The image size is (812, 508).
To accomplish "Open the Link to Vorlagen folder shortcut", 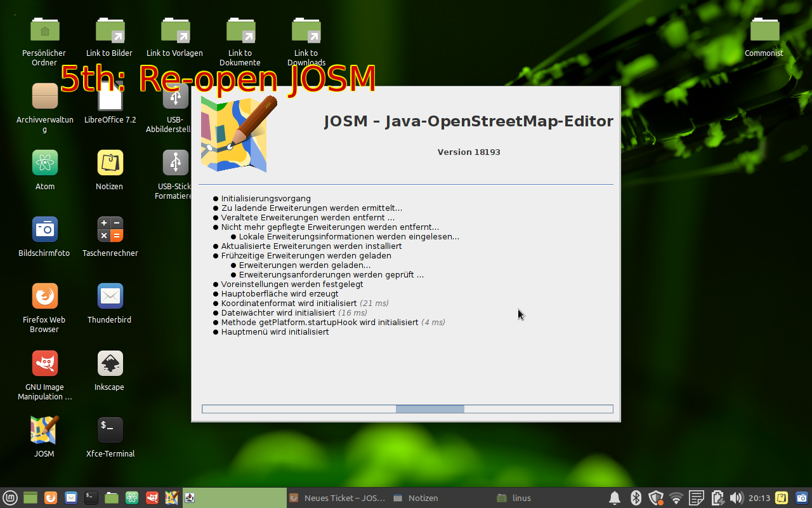I will pyautogui.click(x=175, y=30).
